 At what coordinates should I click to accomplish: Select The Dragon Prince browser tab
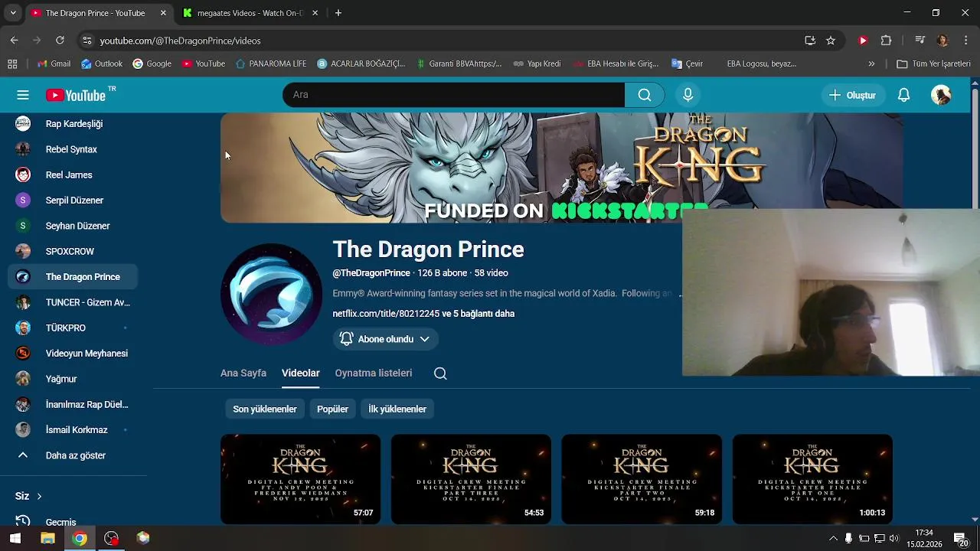(x=98, y=13)
